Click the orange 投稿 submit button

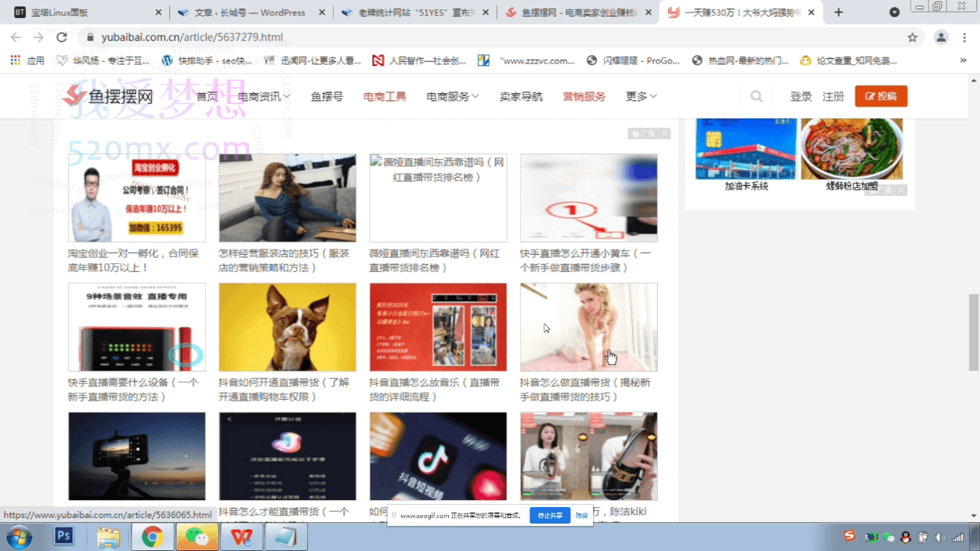click(881, 96)
